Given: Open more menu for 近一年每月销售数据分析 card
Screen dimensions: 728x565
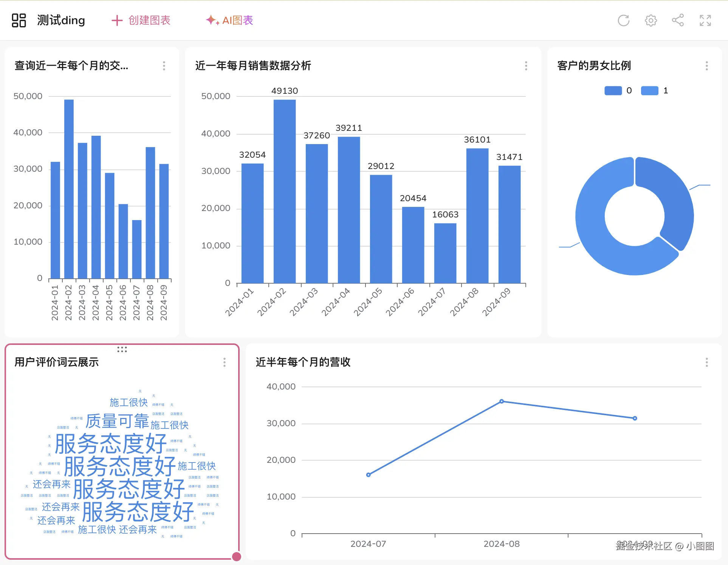Looking at the screenshot, I should point(526,66).
